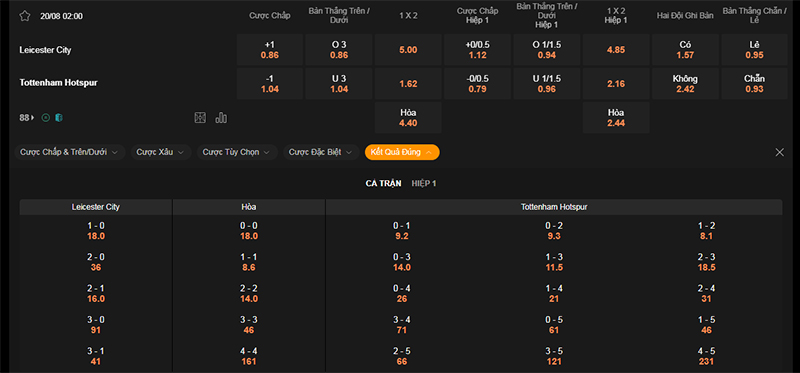Screen dimensions: 800x373
Task: Expand the Cược Đặc Biệt dropdown
Action: pos(321,152)
